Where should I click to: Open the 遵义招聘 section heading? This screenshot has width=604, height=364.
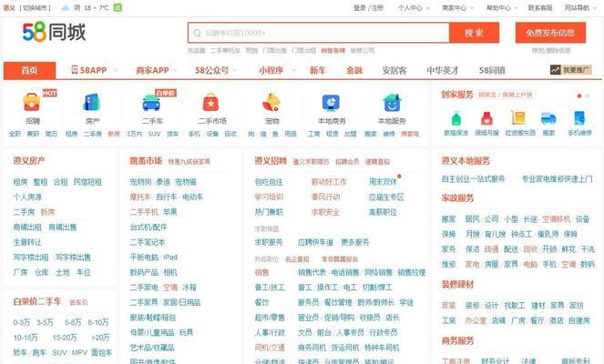(271, 161)
